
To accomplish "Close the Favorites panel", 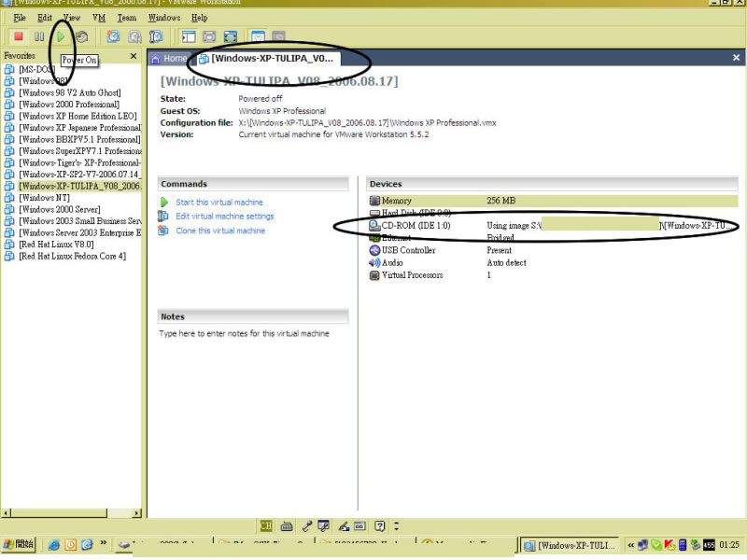I will pos(134,56).
